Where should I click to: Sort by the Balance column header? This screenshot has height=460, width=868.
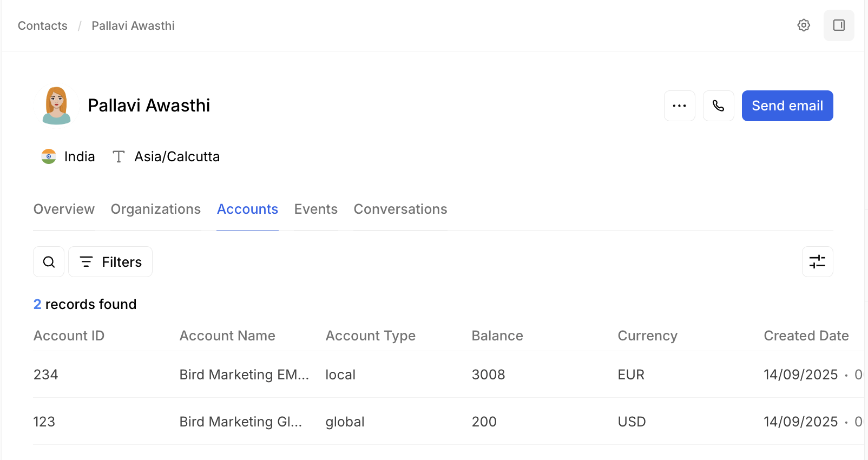[x=497, y=336]
